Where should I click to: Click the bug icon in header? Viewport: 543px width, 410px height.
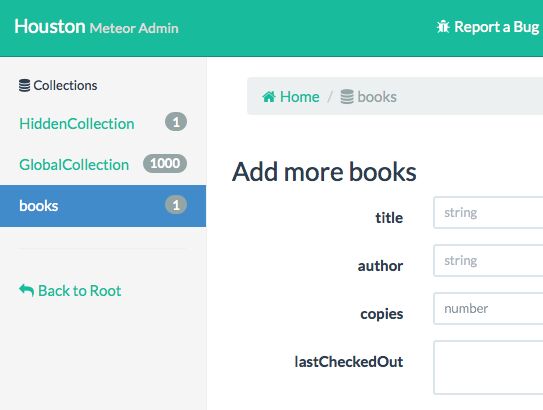point(443,27)
